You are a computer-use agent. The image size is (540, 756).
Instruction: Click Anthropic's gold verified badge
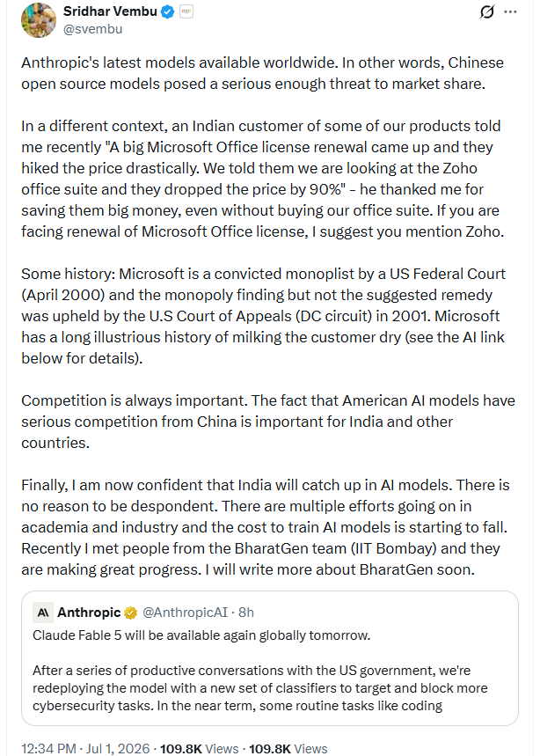click(130, 613)
